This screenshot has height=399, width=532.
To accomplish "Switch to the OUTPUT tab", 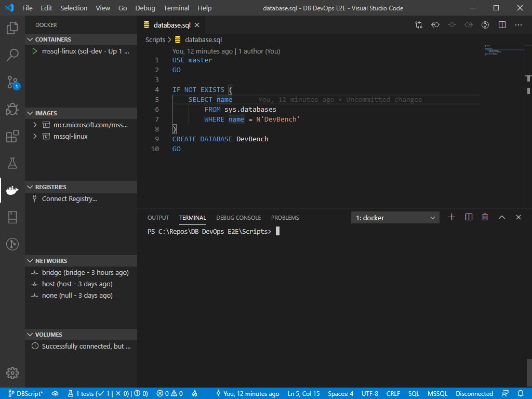I will (x=158, y=218).
